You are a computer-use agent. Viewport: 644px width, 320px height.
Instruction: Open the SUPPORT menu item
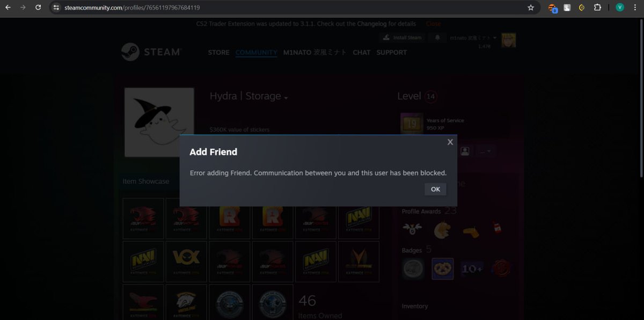coord(392,53)
